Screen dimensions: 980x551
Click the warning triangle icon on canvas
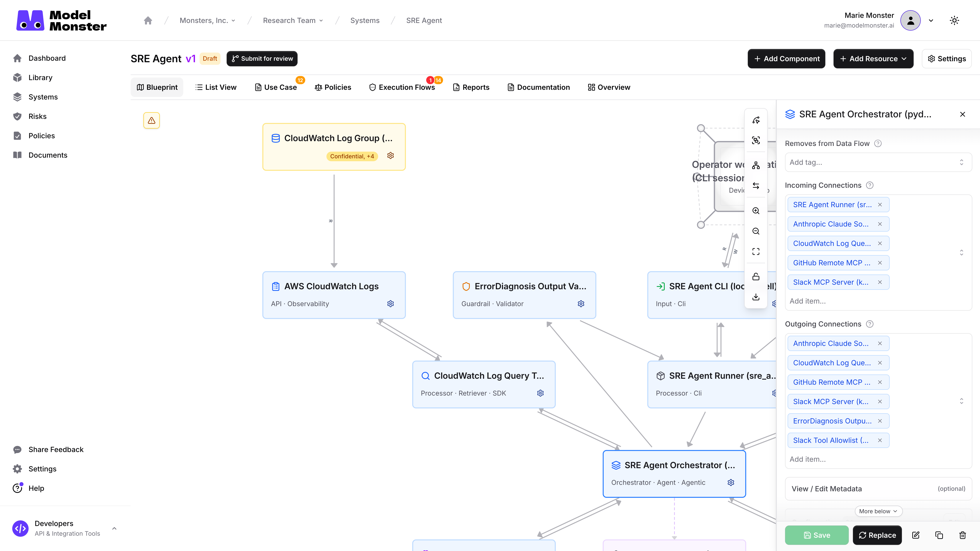(x=151, y=121)
